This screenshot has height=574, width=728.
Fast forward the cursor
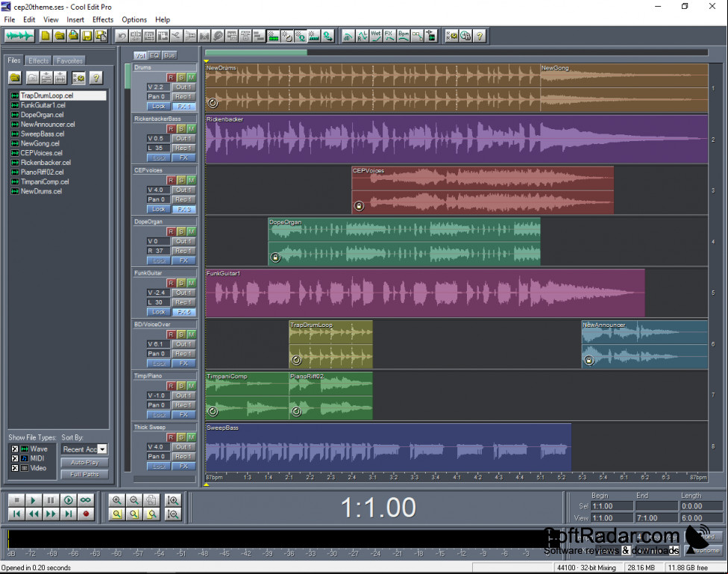(x=51, y=514)
